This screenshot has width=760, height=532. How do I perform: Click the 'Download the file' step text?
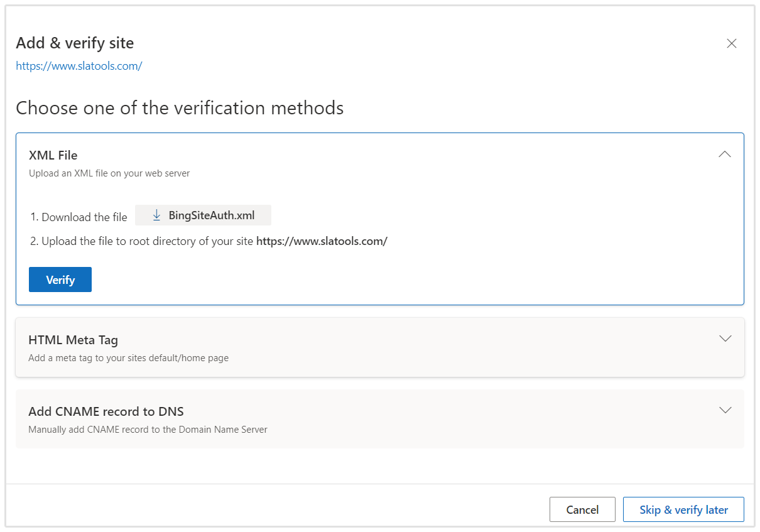tap(84, 217)
